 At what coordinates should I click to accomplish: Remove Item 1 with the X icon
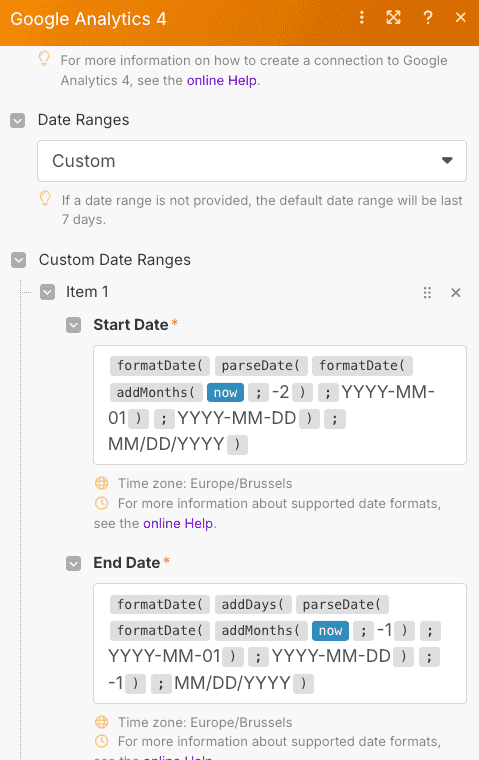pos(456,293)
